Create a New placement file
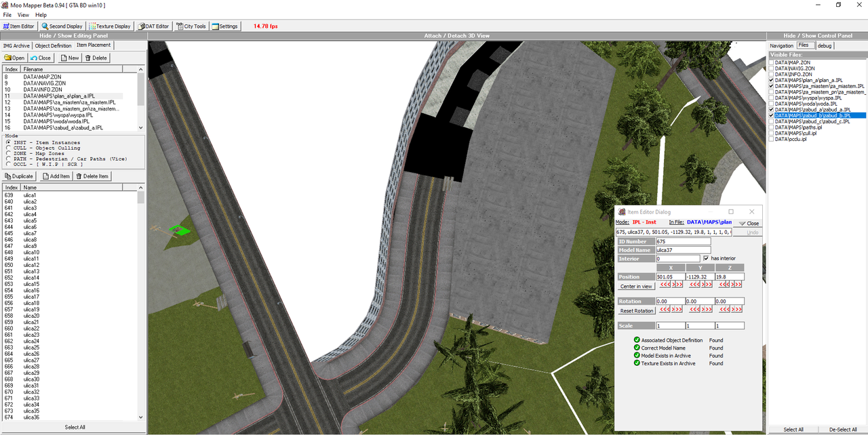This screenshot has height=435, width=868. 70,58
